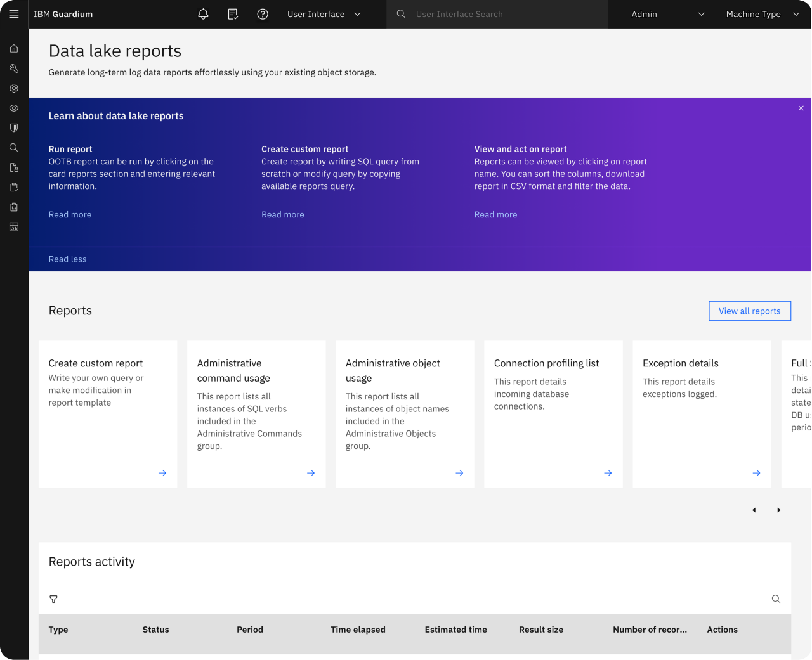Click Read more under View and act
The image size is (812, 660).
[x=495, y=215]
